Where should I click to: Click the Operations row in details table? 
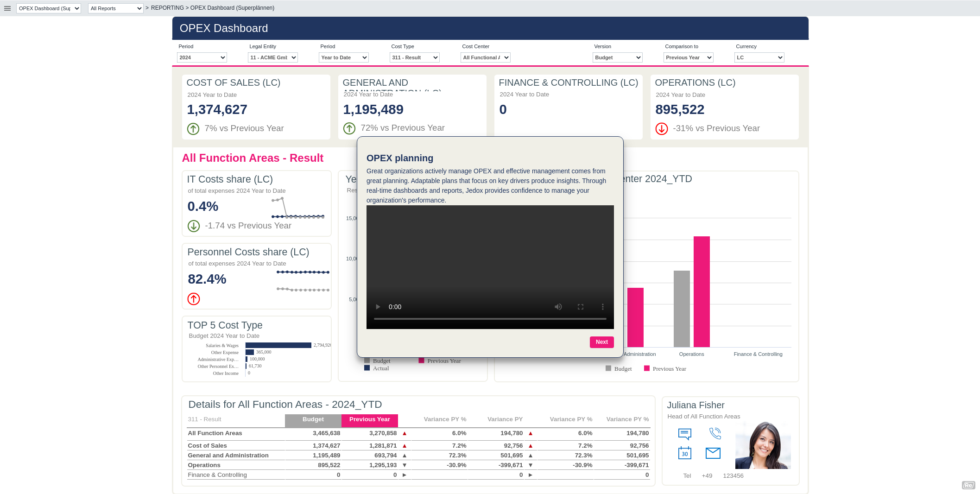click(x=204, y=465)
